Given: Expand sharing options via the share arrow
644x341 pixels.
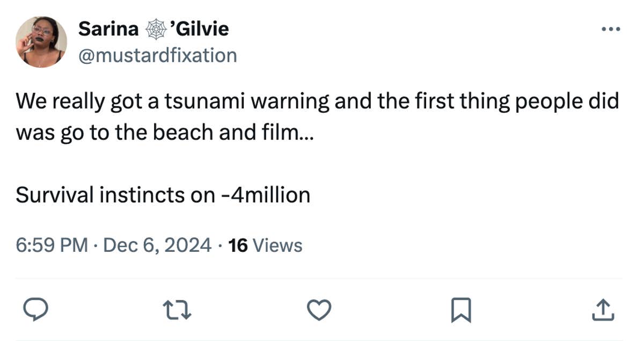Looking at the screenshot, I should [x=604, y=309].
